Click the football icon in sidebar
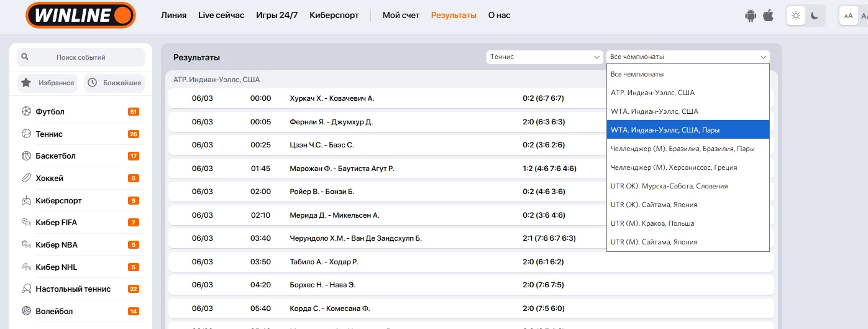868x329 pixels. point(26,112)
